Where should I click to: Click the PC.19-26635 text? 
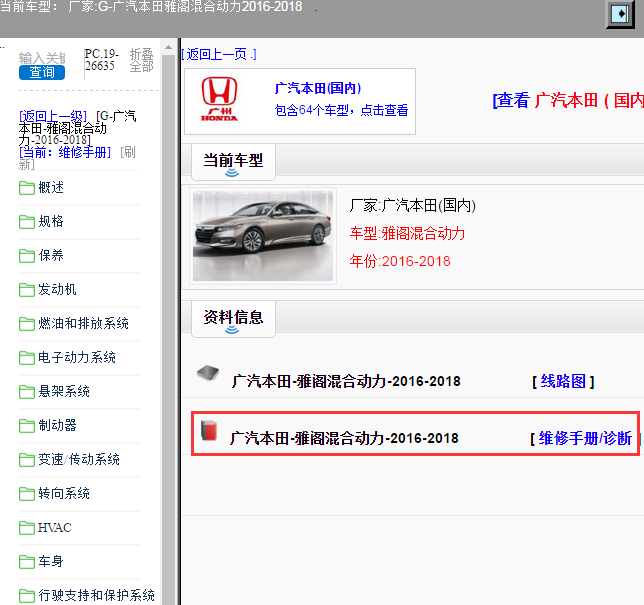pyautogui.click(x=102, y=60)
